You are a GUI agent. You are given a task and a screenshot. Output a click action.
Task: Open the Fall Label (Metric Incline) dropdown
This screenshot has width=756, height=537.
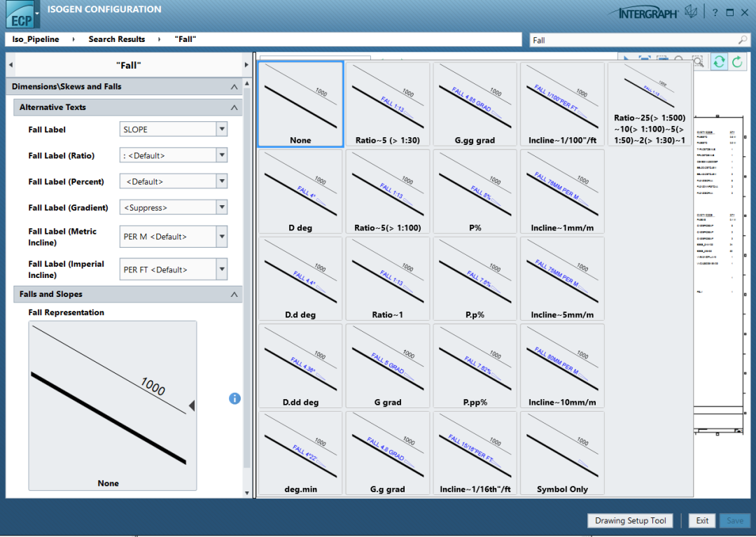[x=222, y=237]
